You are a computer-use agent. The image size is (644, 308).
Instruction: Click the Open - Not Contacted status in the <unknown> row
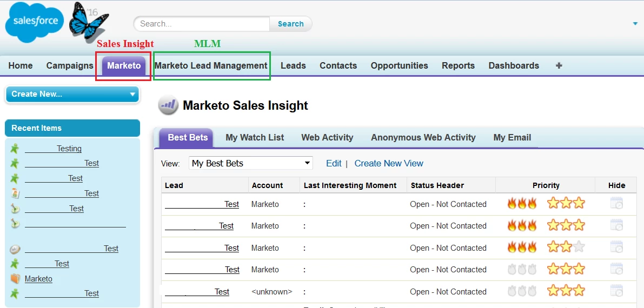point(448,292)
